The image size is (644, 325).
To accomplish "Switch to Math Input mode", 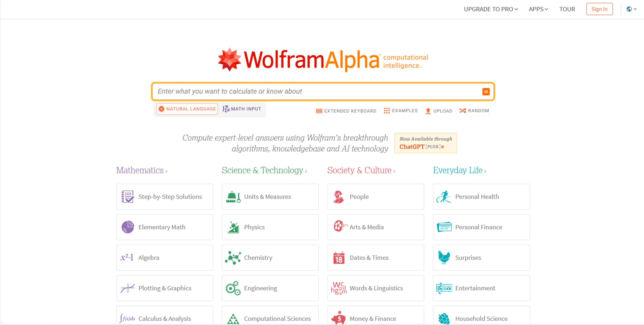I will pyautogui.click(x=242, y=109).
